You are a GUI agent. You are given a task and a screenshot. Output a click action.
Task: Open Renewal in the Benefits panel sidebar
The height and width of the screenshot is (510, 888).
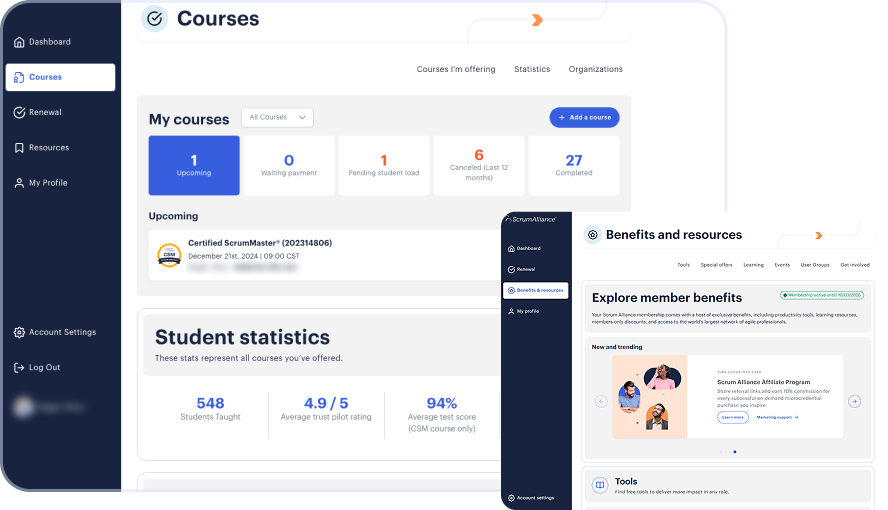[522, 269]
